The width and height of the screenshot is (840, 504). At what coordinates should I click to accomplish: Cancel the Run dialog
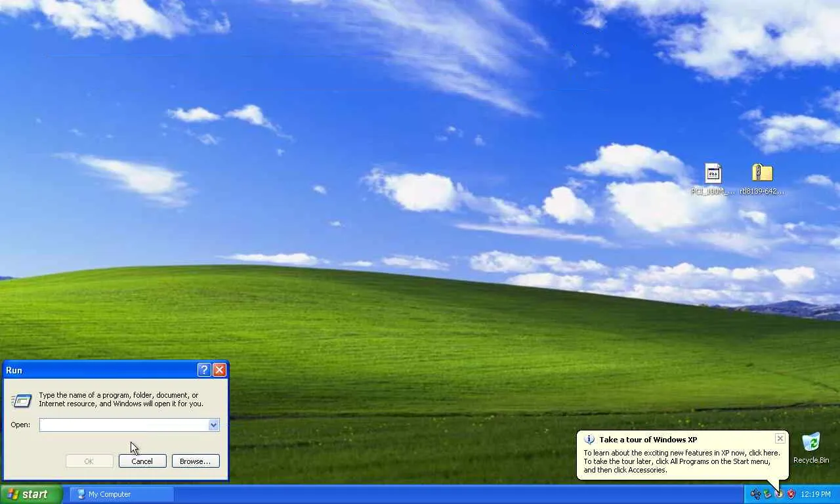[142, 461]
